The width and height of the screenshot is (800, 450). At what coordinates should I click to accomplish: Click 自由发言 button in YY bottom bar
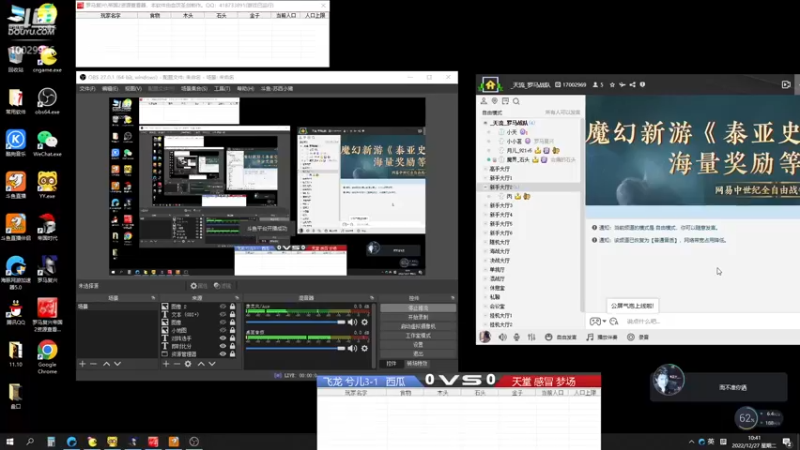(x=561, y=337)
